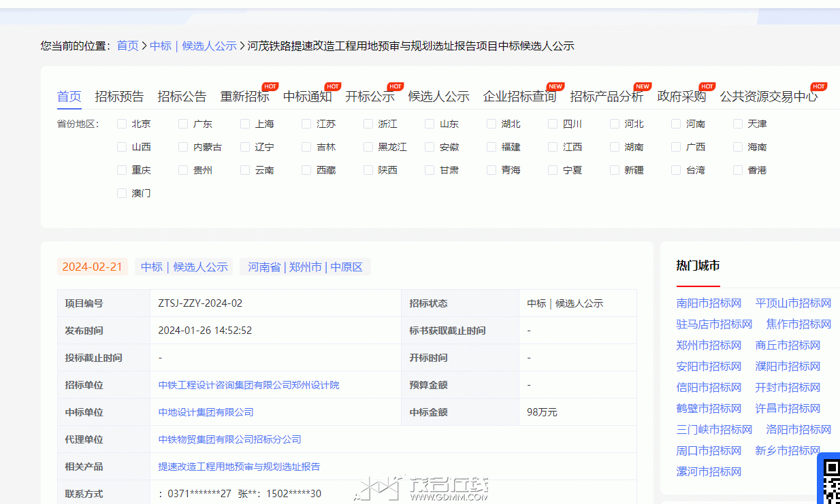This screenshot has height=504, width=840.
Task: Check the 新疆 region checkbox
Action: pos(615,170)
